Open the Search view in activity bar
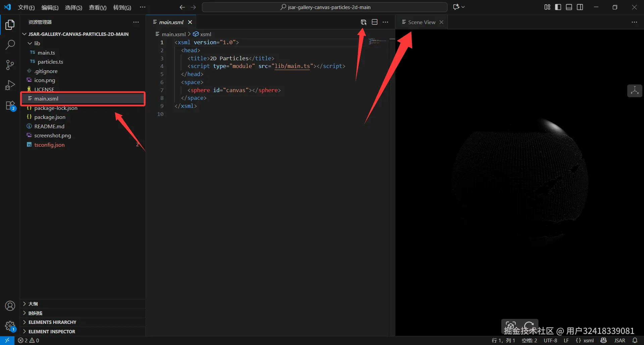The height and width of the screenshot is (345, 644). tap(10, 45)
